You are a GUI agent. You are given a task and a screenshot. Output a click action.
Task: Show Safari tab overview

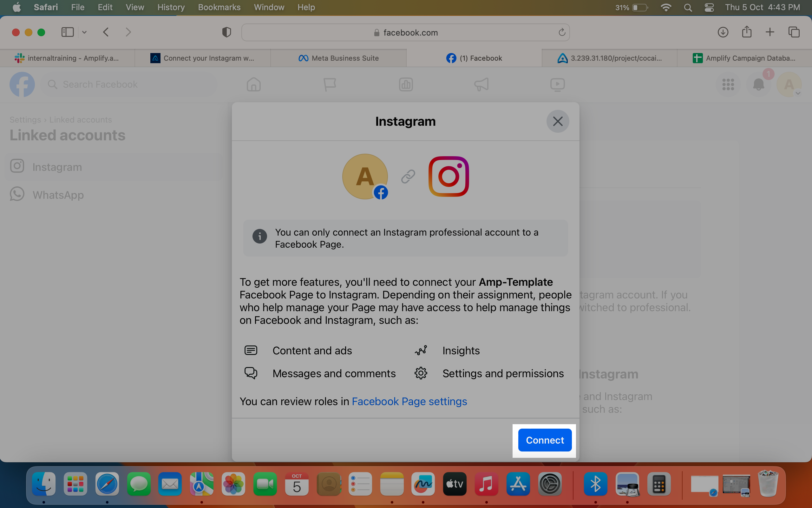(794, 32)
